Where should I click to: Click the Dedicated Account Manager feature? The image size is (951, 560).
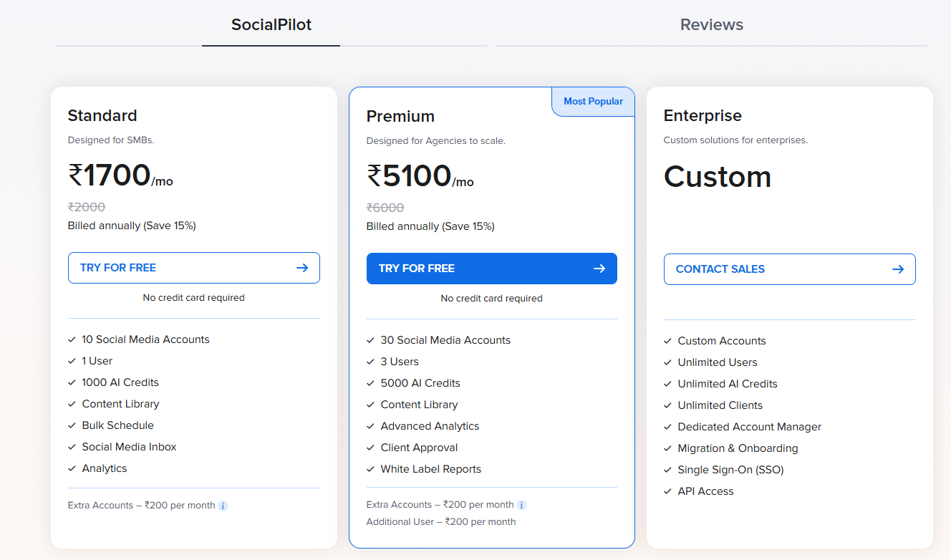[x=749, y=427]
